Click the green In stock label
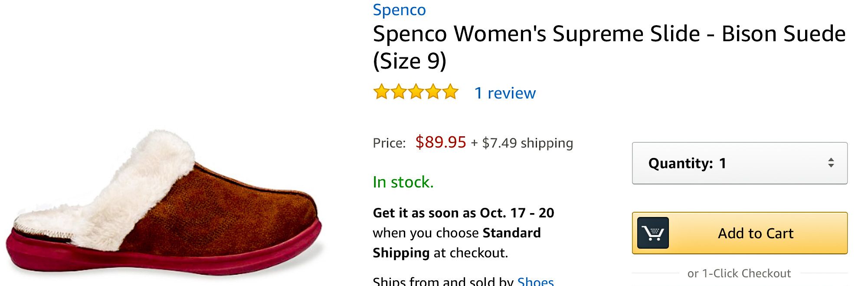 (403, 182)
